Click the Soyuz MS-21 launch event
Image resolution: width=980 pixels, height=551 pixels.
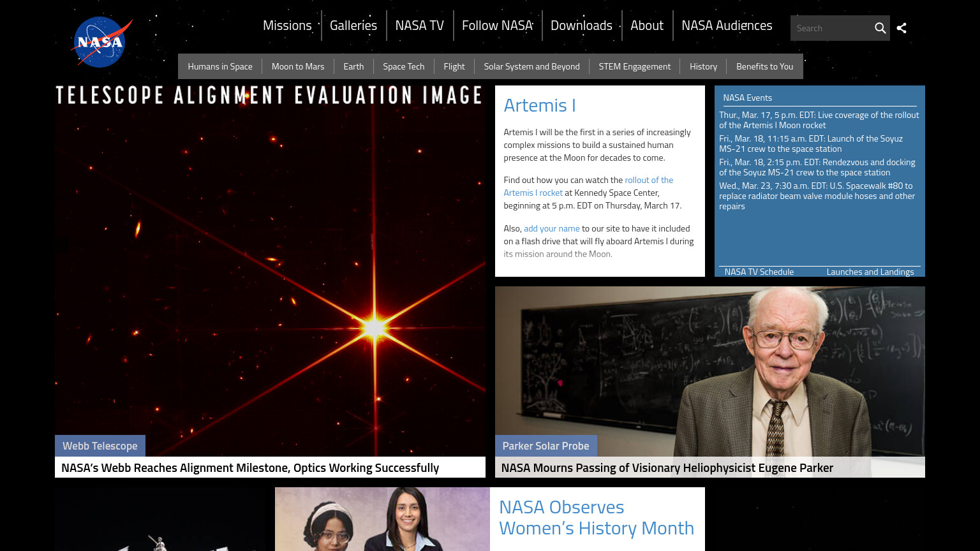(x=811, y=143)
